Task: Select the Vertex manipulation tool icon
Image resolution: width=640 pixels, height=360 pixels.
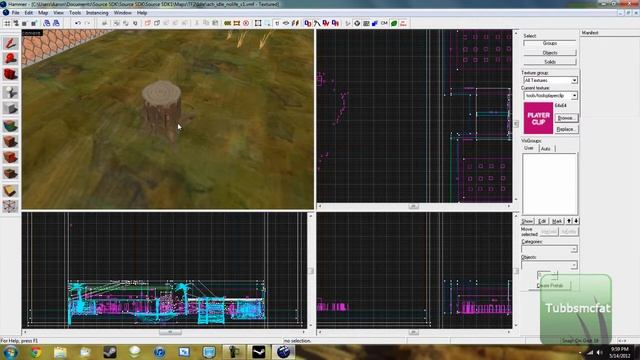Action: coord(10,206)
